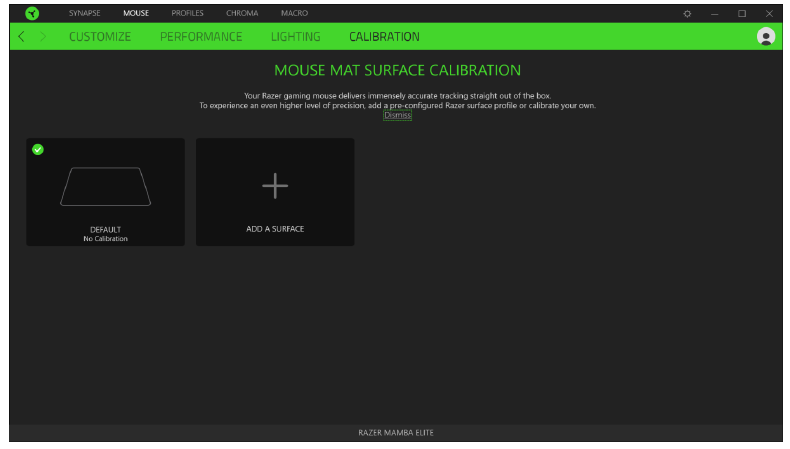Open the user account avatar
Image resolution: width=790 pixels, height=449 pixels.
point(766,36)
